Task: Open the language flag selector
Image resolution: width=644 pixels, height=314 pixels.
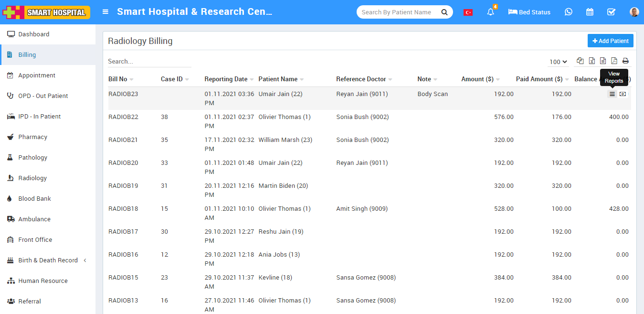Action: 468,12
